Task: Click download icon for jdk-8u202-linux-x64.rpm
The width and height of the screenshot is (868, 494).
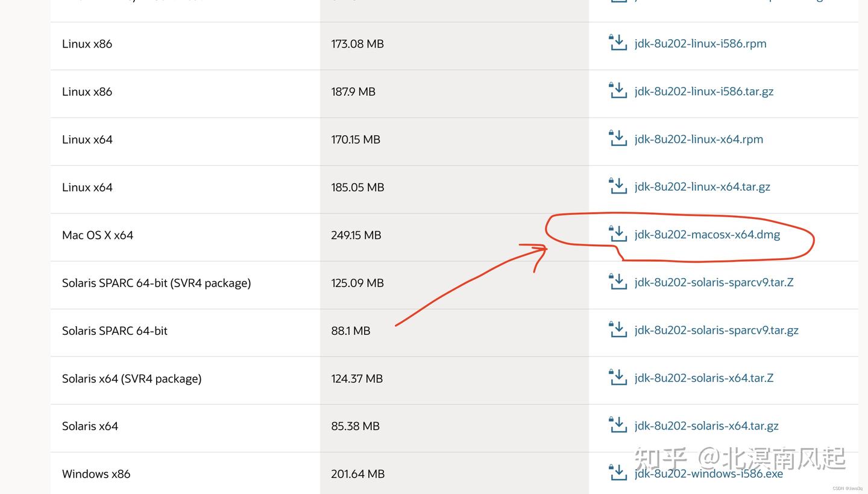Action: pos(618,138)
